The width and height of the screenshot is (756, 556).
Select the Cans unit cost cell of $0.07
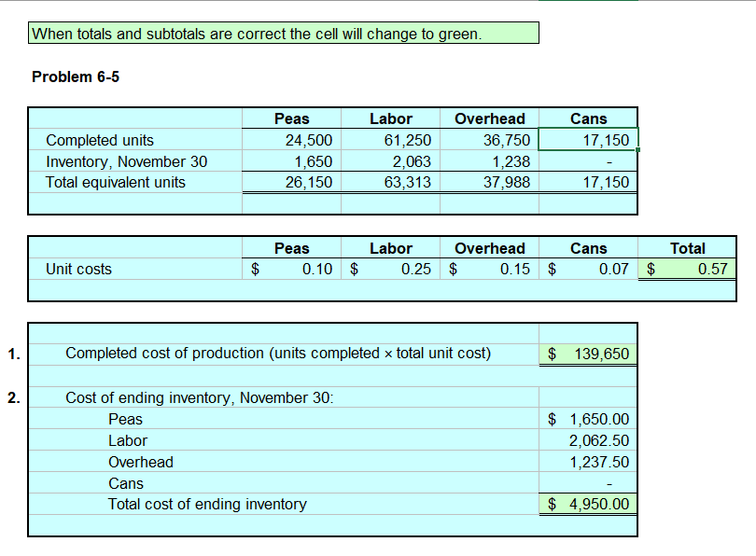(x=583, y=269)
